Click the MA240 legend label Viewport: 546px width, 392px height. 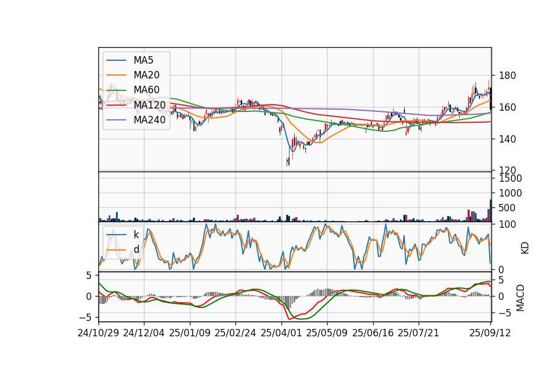(150, 120)
